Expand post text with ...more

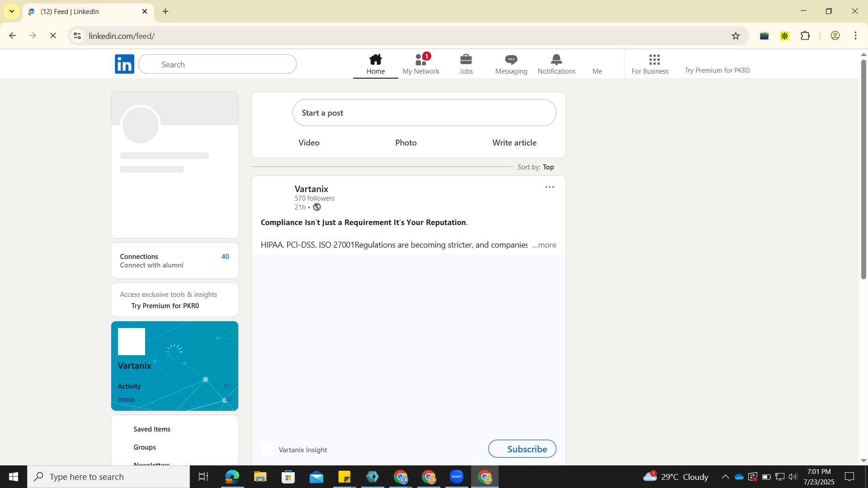pyautogui.click(x=544, y=245)
